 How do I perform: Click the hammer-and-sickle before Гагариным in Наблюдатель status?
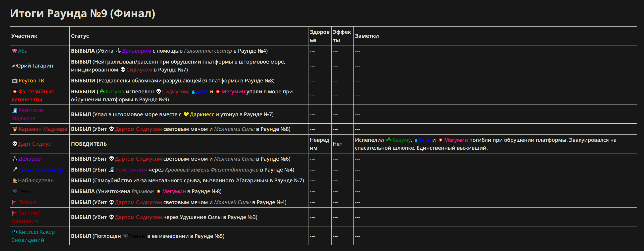tap(237, 181)
